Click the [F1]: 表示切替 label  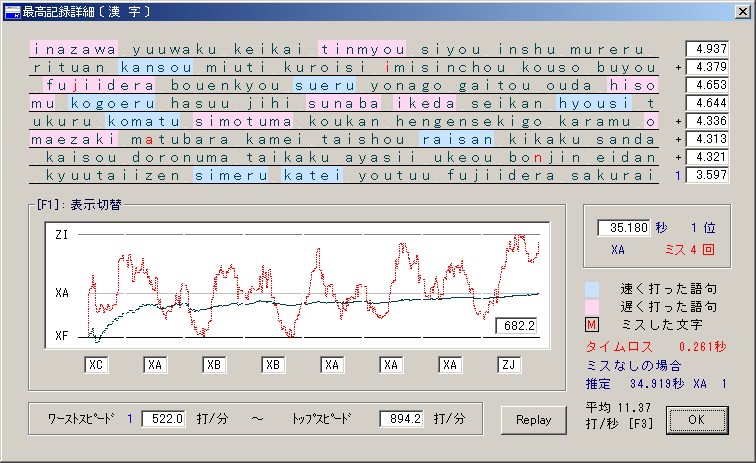point(79,205)
